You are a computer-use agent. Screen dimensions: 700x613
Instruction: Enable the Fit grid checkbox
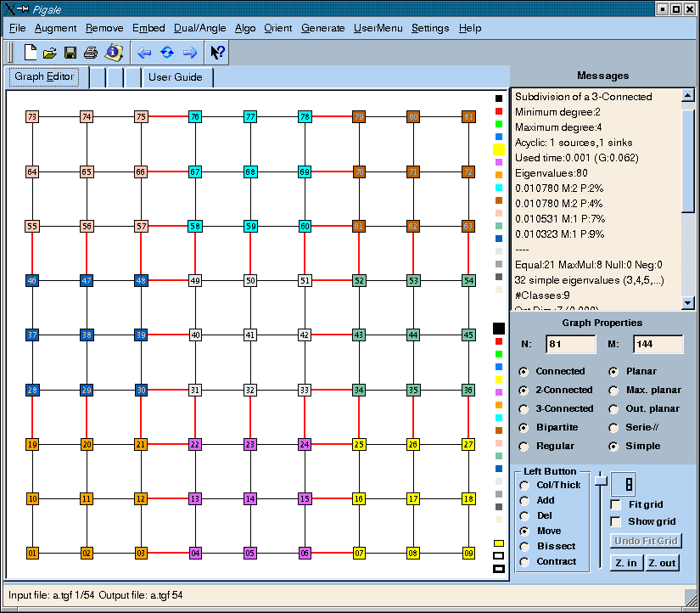pos(616,504)
